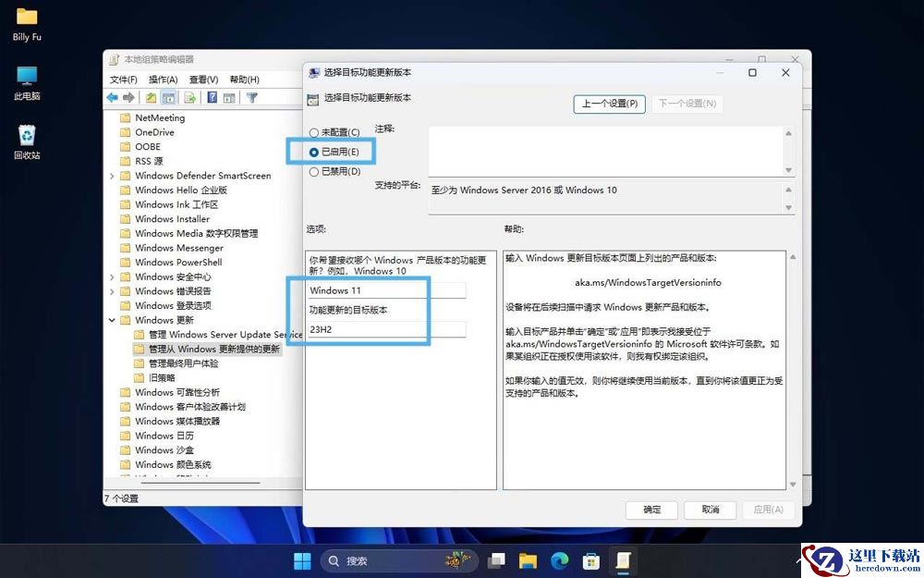Click the taskbar 搜索 search box
This screenshot has width=924, height=578.
[x=401, y=560]
